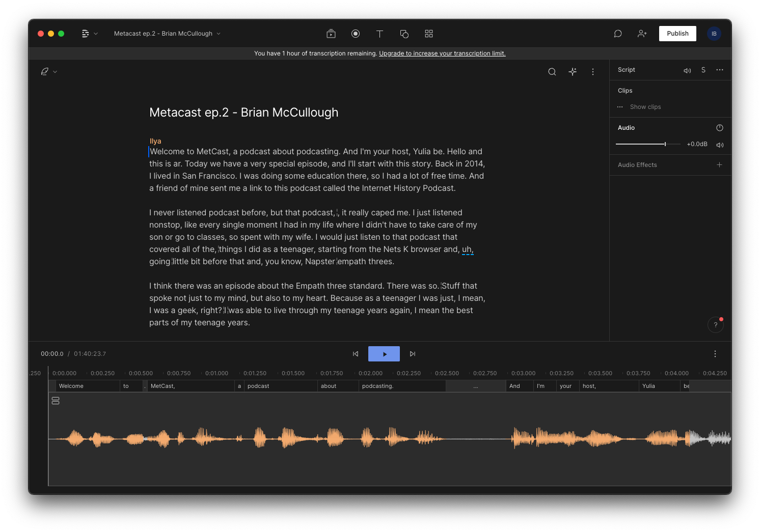This screenshot has height=532, width=760.
Task: Click the +0.0dB volume value
Action: tap(697, 144)
